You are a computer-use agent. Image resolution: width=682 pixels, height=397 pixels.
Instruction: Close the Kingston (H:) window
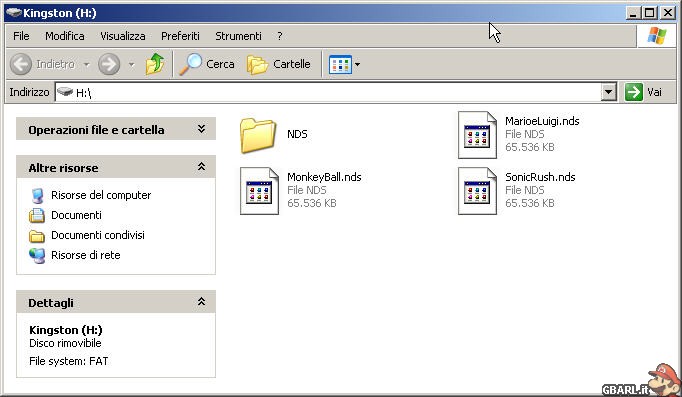coord(668,13)
